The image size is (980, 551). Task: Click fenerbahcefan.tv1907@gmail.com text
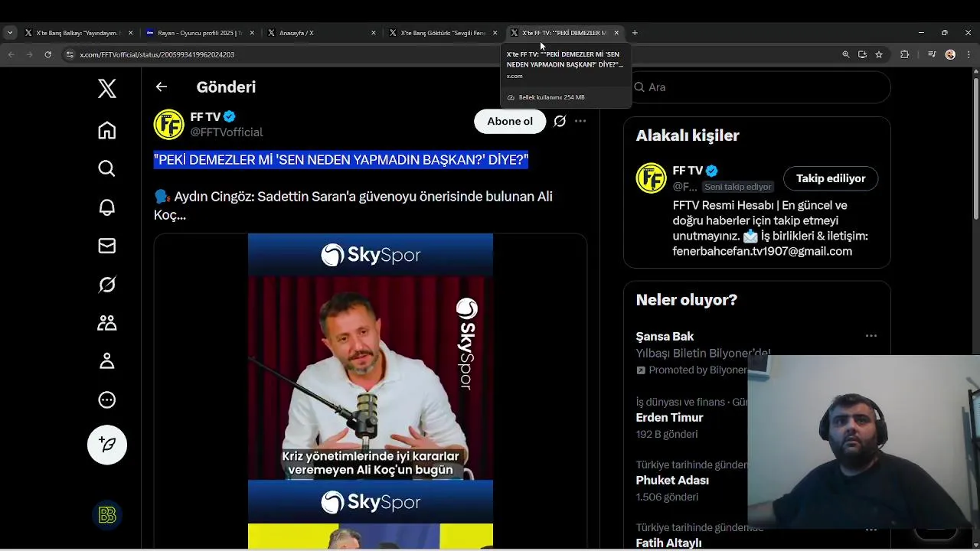click(763, 251)
